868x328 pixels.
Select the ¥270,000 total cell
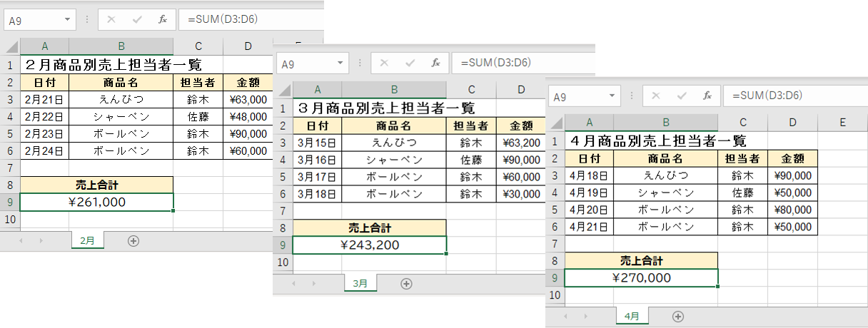641,278
